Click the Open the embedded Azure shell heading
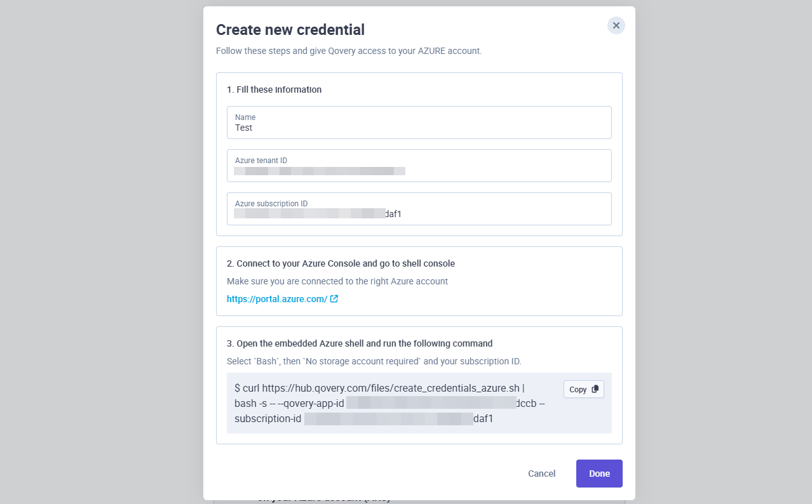Image resolution: width=812 pixels, height=504 pixels. [x=360, y=343]
